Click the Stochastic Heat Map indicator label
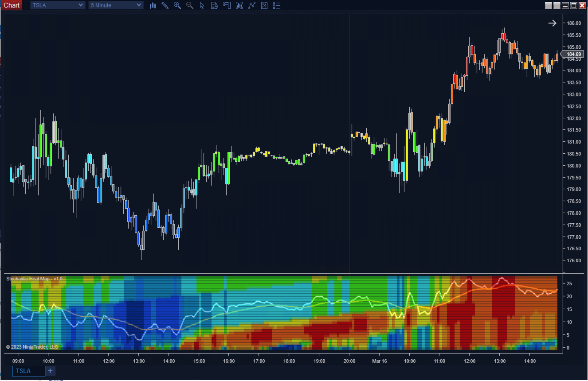 click(34, 279)
